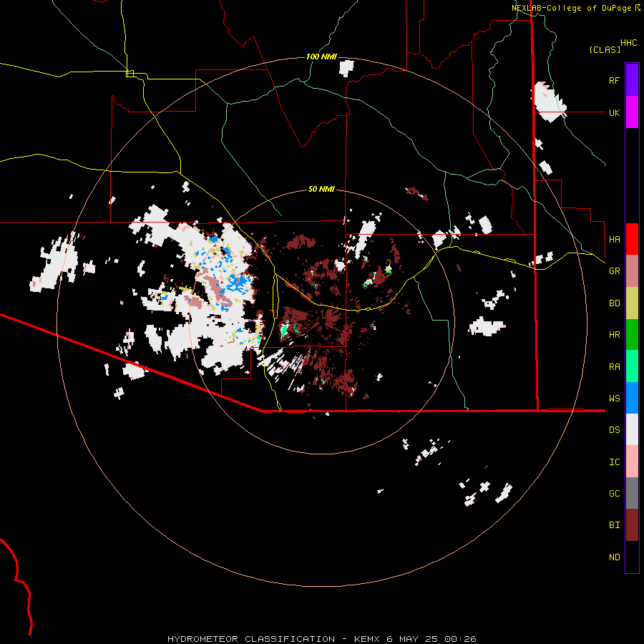Click the HA red legend swatch
This screenshot has width=644, height=644.
tap(632, 239)
